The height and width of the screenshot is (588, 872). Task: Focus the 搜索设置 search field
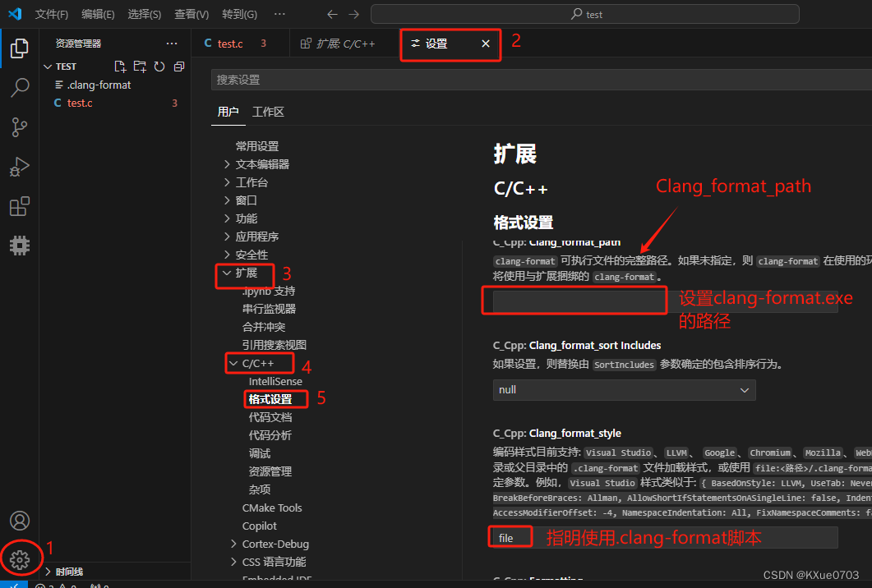tap(541, 80)
